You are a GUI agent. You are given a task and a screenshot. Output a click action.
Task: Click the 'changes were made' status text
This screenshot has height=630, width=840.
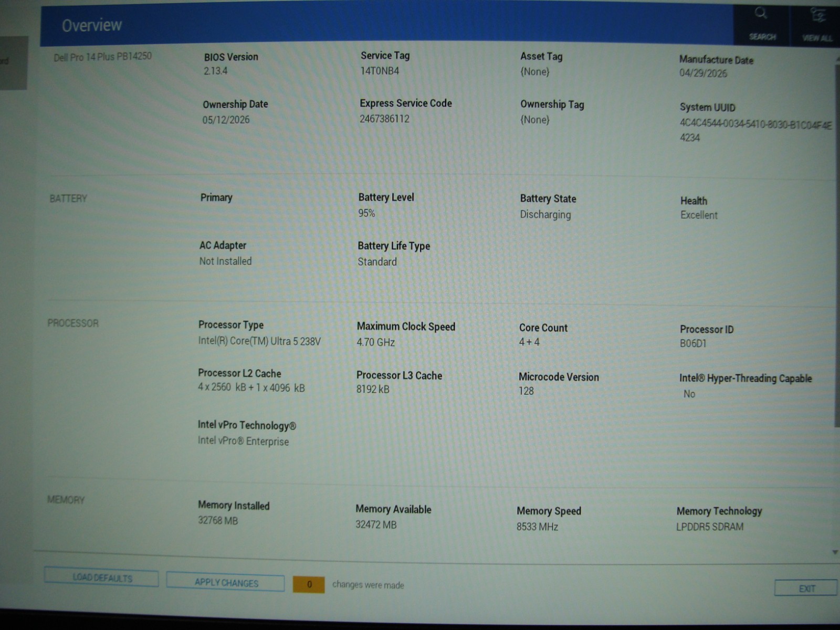pyautogui.click(x=368, y=585)
